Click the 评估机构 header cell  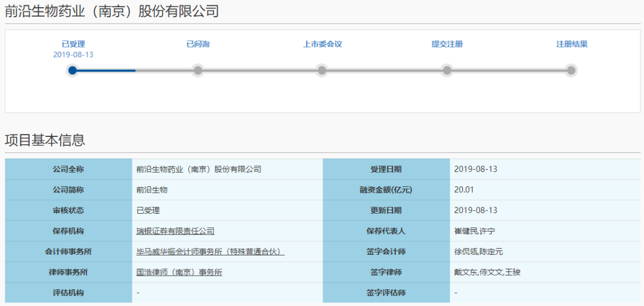point(69,293)
